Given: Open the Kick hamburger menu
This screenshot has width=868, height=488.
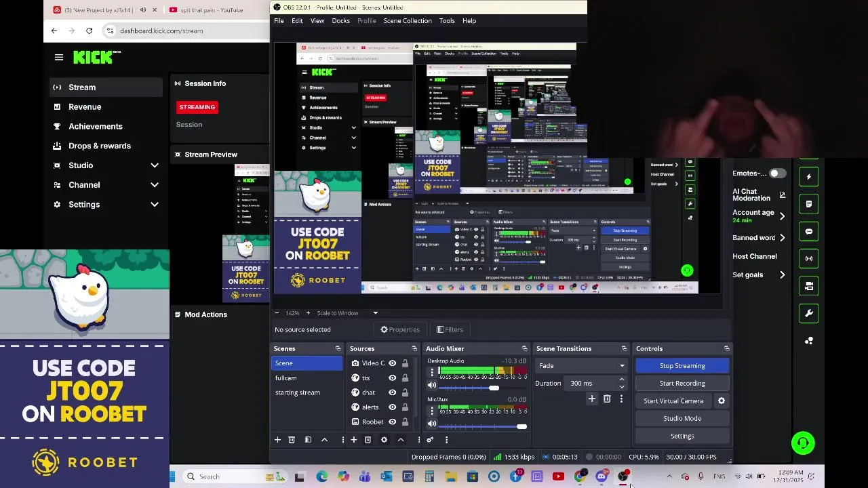Looking at the screenshot, I should [59, 58].
